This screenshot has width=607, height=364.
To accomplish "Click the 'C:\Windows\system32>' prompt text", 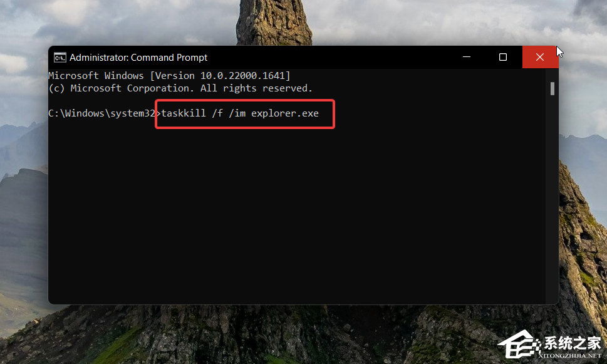I will tap(104, 113).
